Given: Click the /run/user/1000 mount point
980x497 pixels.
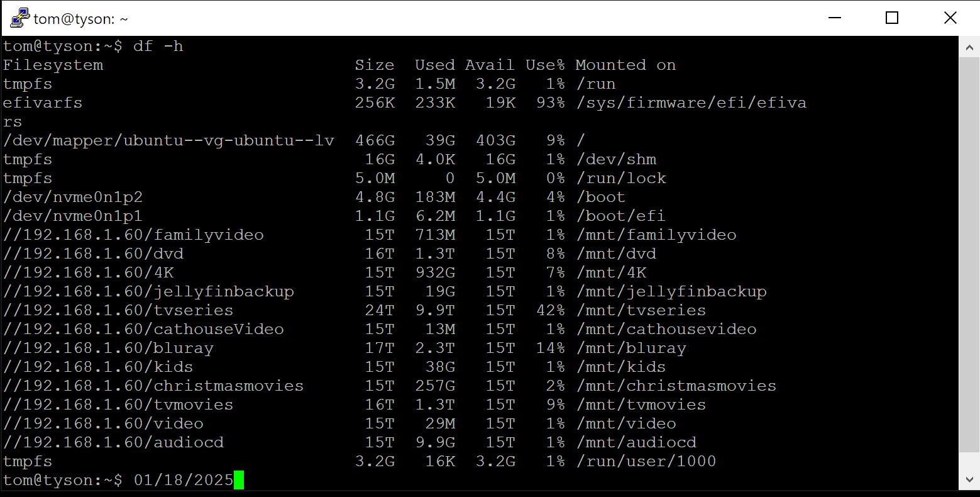Looking at the screenshot, I should (x=646, y=461).
